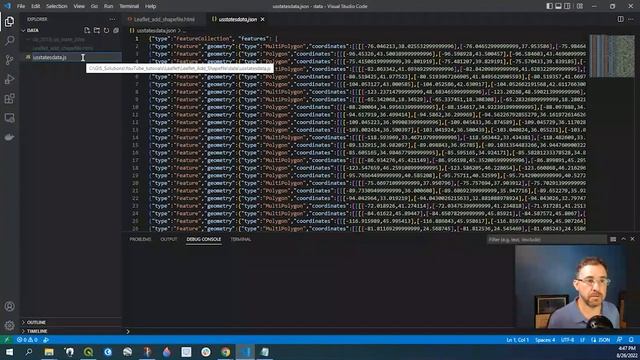The height and width of the screenshot is (360, 640).
Task: Toggle bottom panel visibility in title bar
Action: click(x=558, y=6)
